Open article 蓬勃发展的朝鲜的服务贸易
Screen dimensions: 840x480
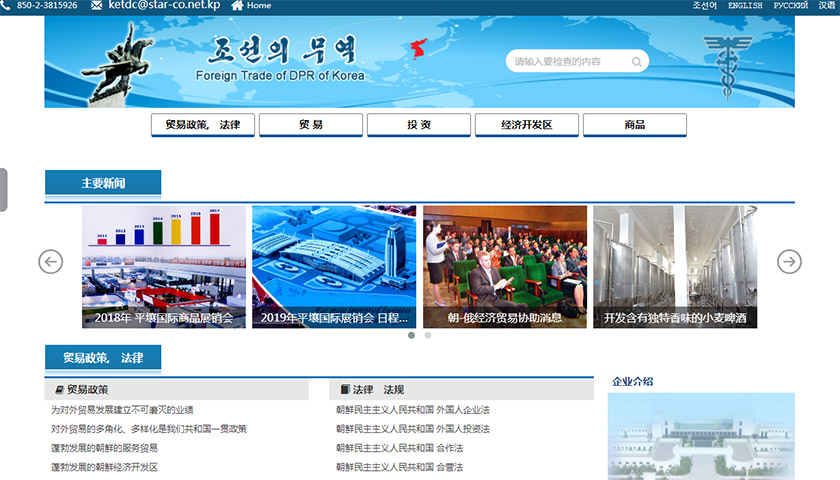104,448
